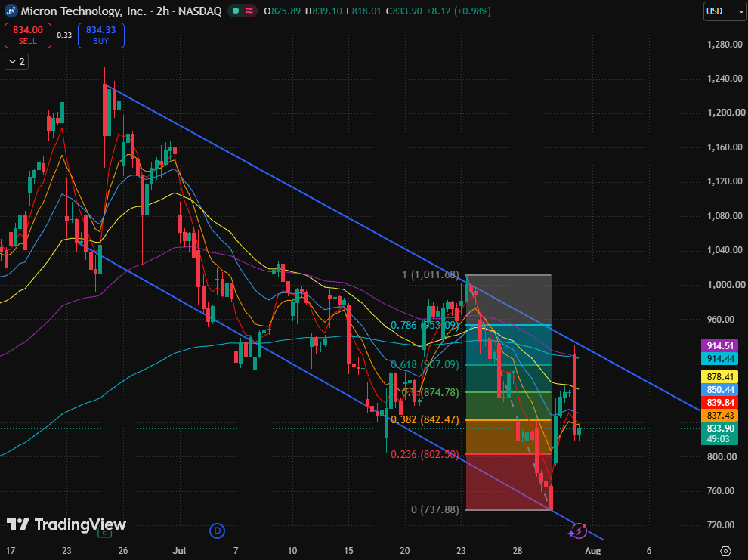Click the open value O825.89 in header

[x=283, y=11]
